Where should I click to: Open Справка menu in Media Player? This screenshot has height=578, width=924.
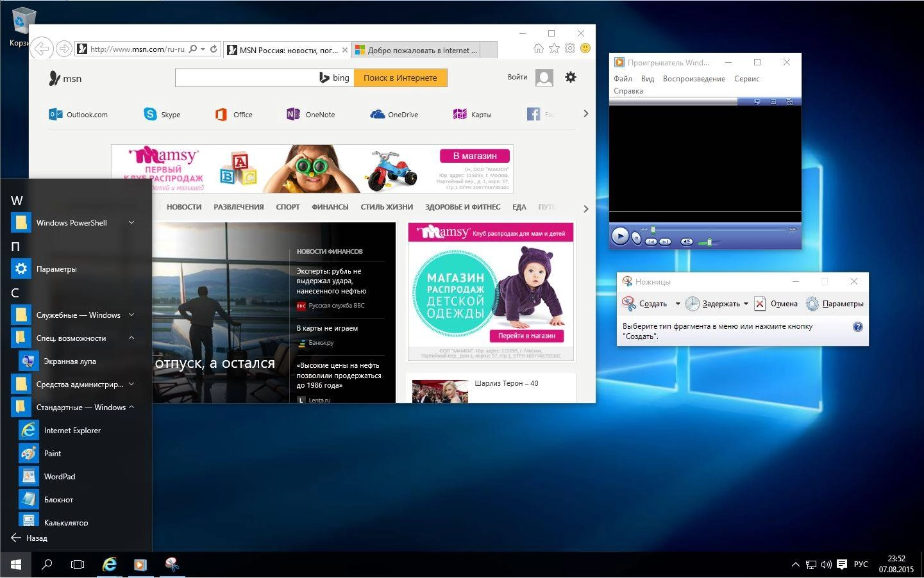(628, 91)
